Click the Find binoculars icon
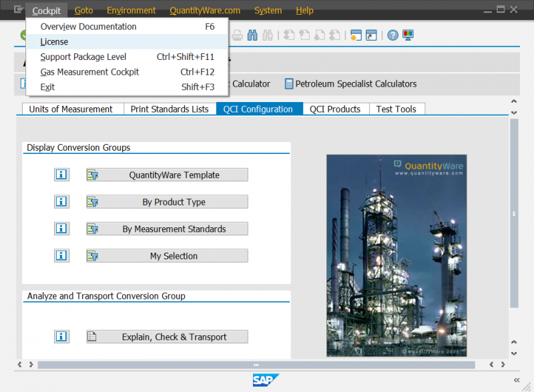534x392 pixels. 252,35
